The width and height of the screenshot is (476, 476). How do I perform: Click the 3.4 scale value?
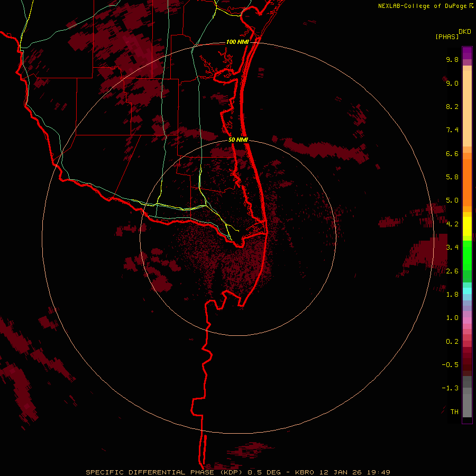(x=452, y=248)
